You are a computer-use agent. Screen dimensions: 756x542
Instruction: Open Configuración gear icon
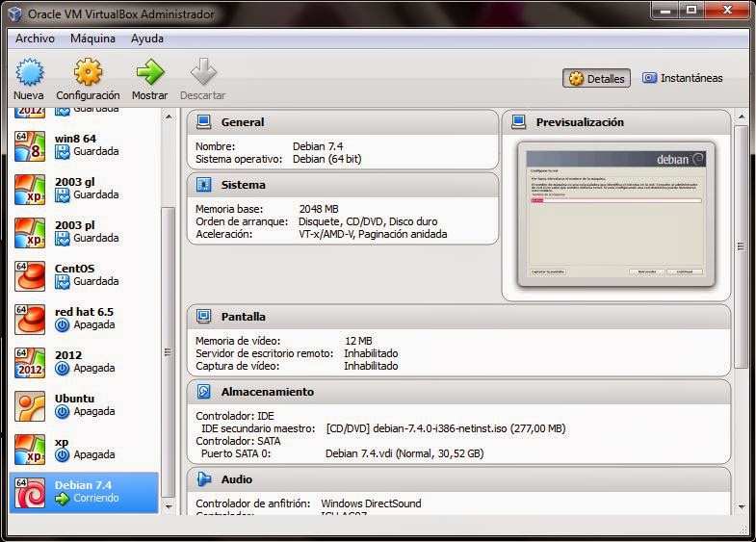[88, 72]
